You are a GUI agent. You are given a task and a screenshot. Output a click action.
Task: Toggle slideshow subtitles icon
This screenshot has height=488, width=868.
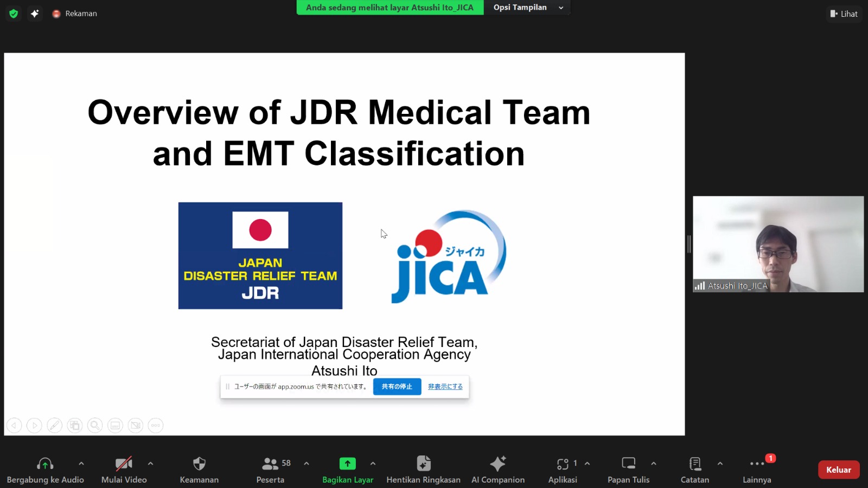pyautogui.click(x=115, y=426)
